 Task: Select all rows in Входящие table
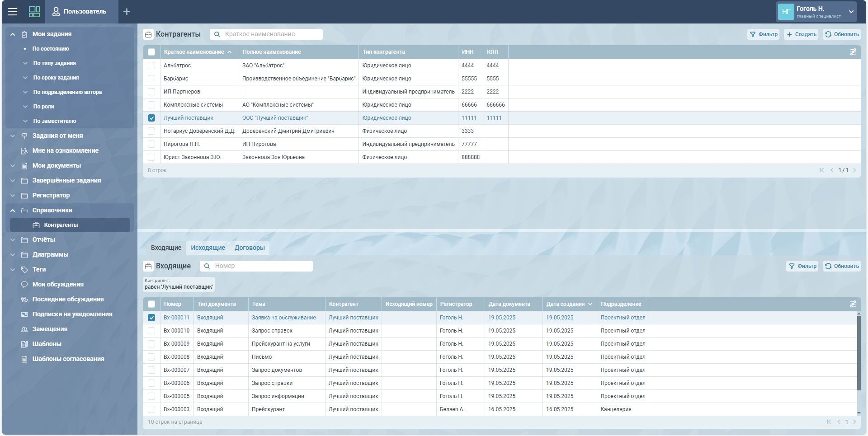[x=151, y=304]
